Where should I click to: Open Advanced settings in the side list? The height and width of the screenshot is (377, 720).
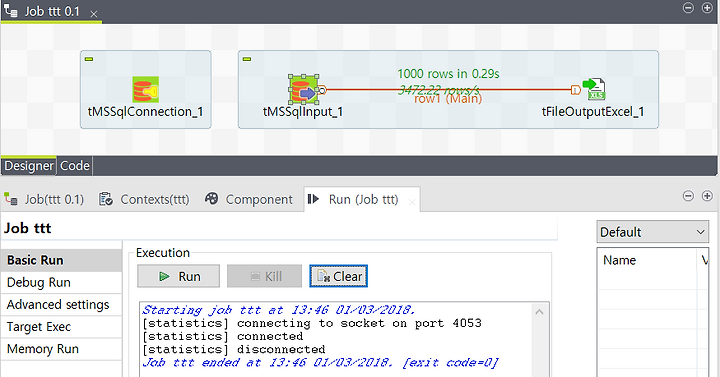click(x=62, y=304)
